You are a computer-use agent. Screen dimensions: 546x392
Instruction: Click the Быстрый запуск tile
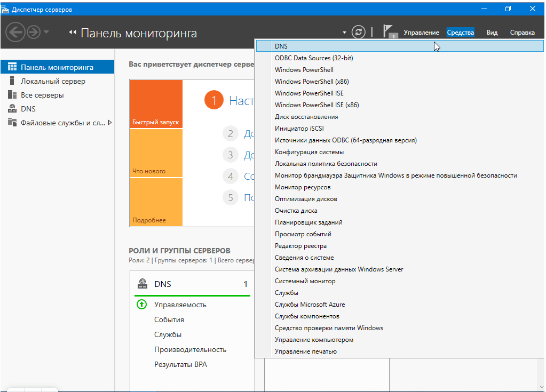pos(156,104)
